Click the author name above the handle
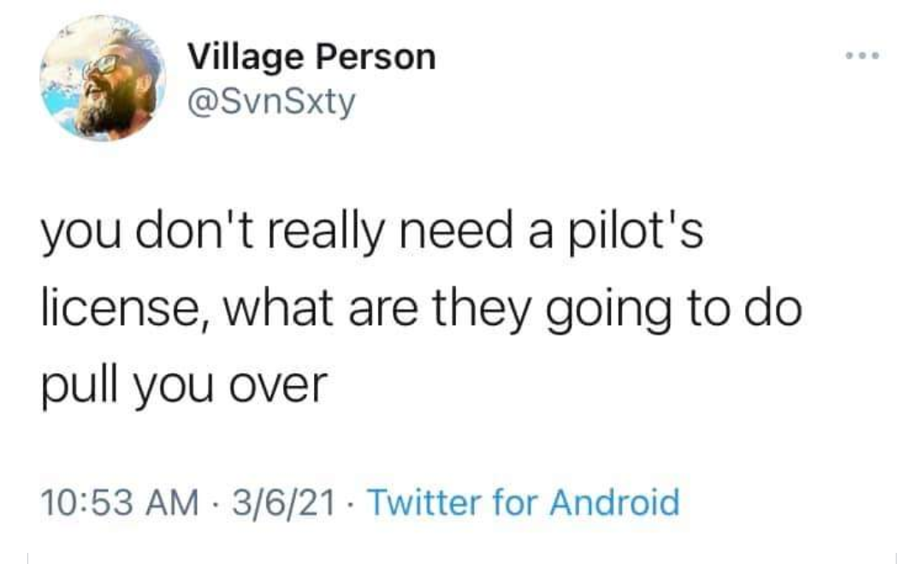Screen dimensions: 924x564 [311, 55]
